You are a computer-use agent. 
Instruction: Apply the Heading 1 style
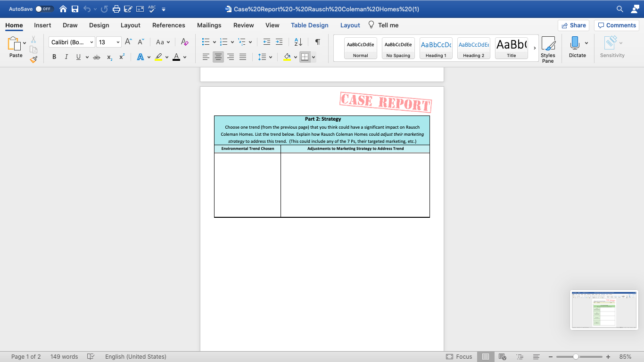tap(436, 48)
